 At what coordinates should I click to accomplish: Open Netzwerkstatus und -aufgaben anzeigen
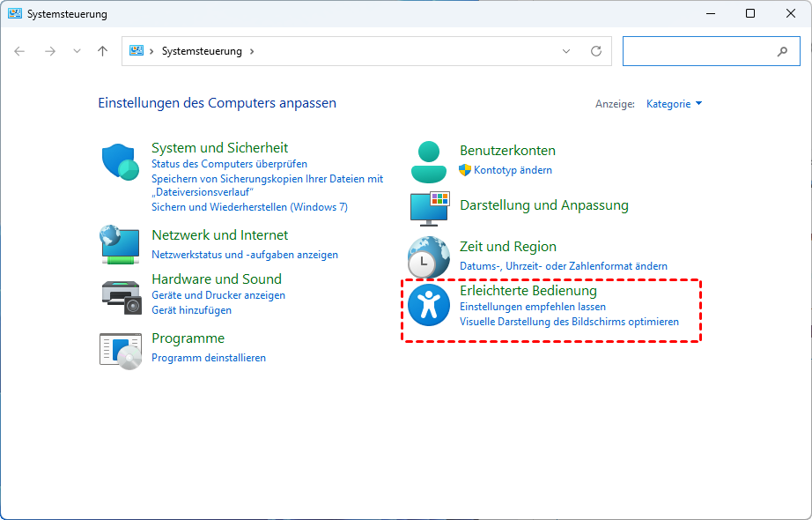click(245, 255)
